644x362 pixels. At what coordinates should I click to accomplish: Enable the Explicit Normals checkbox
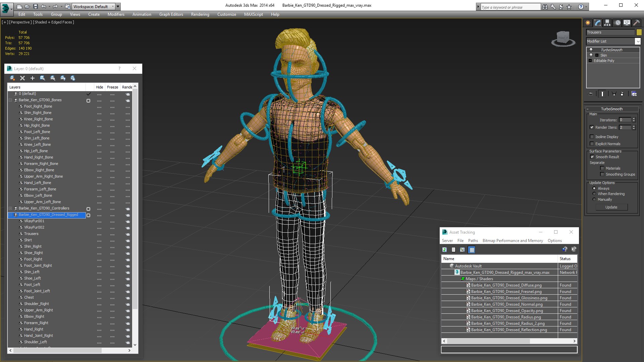pyautogui.click(x=592, y=144)
